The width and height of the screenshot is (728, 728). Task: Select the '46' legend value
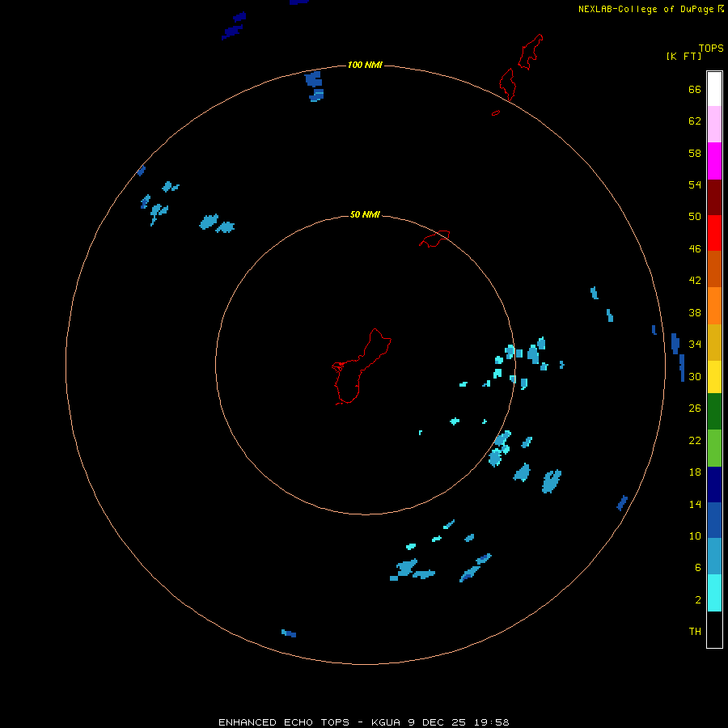tap(695, 249)
